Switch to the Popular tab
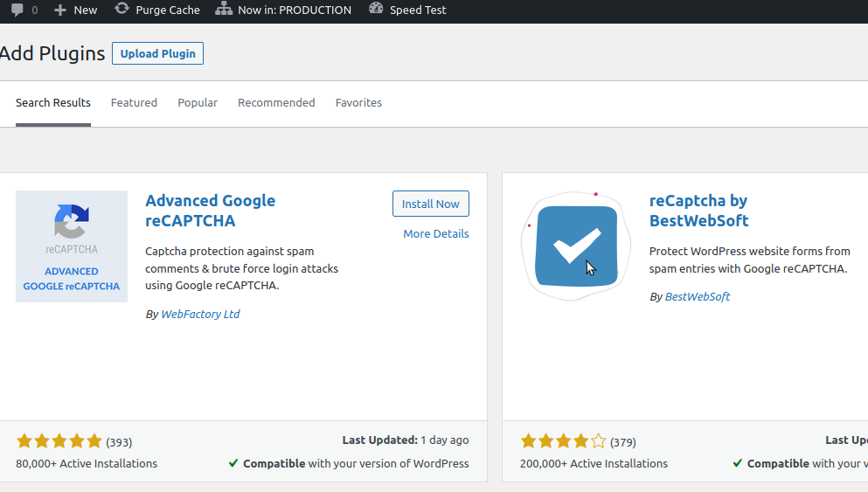This screenshot has width=868, height=492. tap(198, 103)
